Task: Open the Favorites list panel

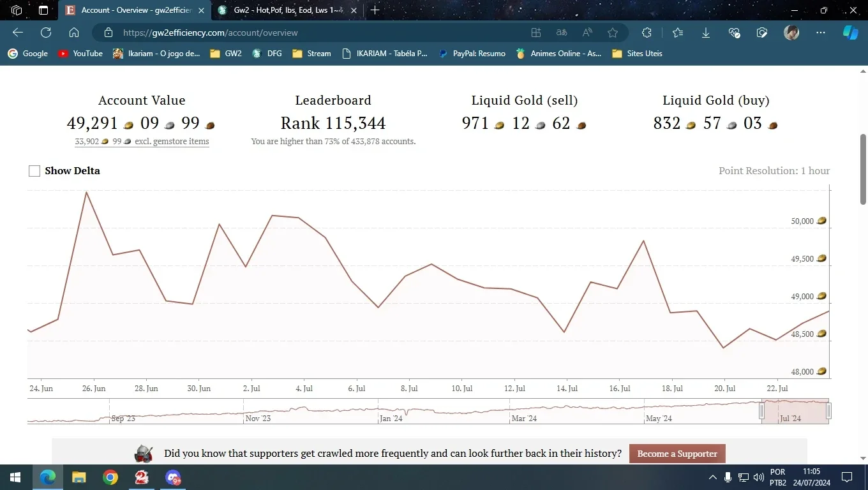Action: coord(678,33)
